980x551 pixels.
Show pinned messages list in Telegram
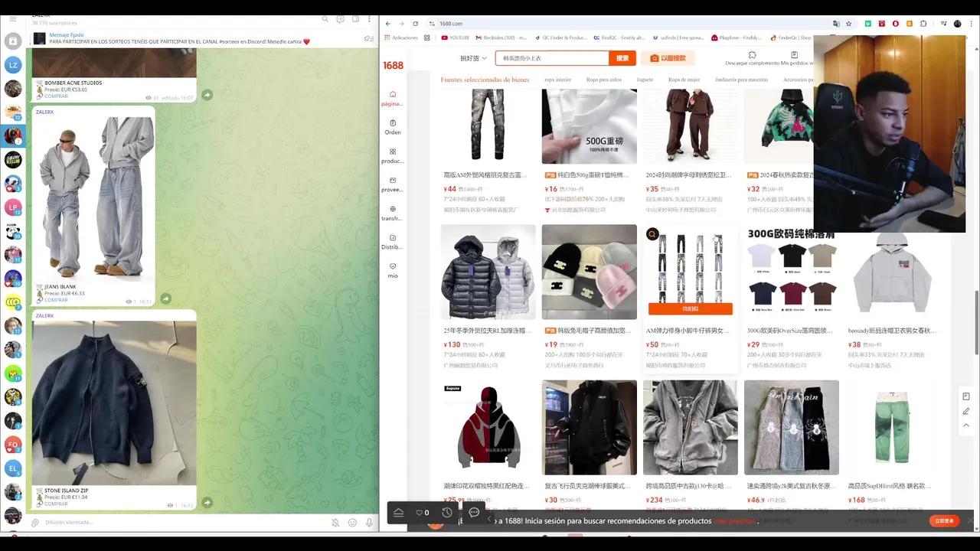pyautogui.click(x=368, y=38)
